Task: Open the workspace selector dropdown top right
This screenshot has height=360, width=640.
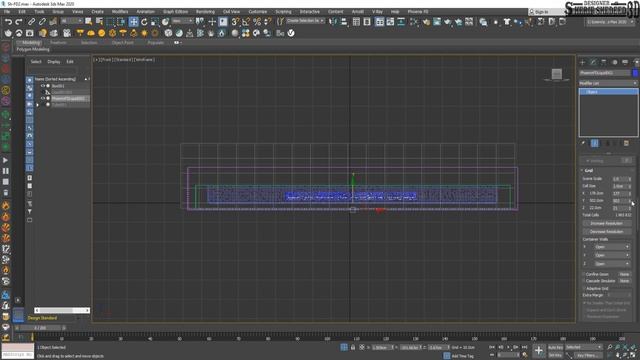Action: point(611,22)
